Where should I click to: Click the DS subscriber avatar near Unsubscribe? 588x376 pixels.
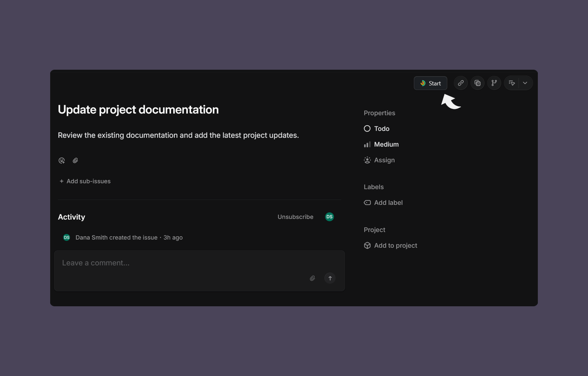click(x=329, y=217)
